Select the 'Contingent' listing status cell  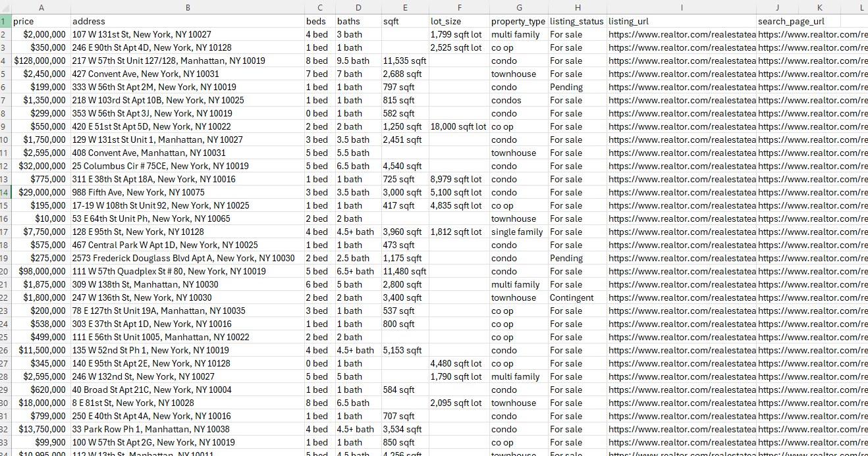click(x=578, y=297)
